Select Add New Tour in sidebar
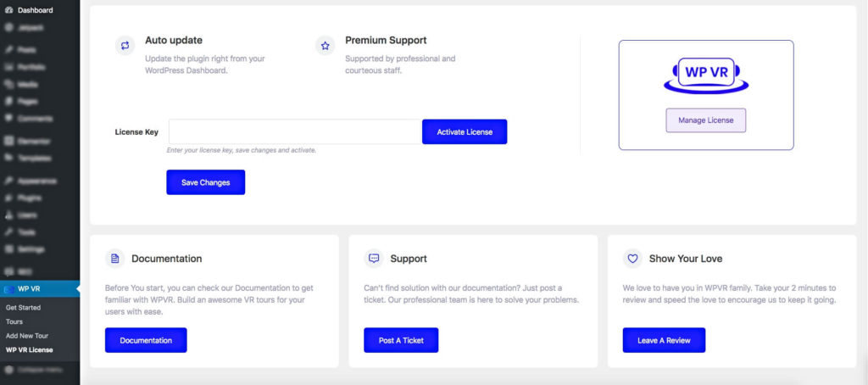Screen dimensions: 868x385 27,336
